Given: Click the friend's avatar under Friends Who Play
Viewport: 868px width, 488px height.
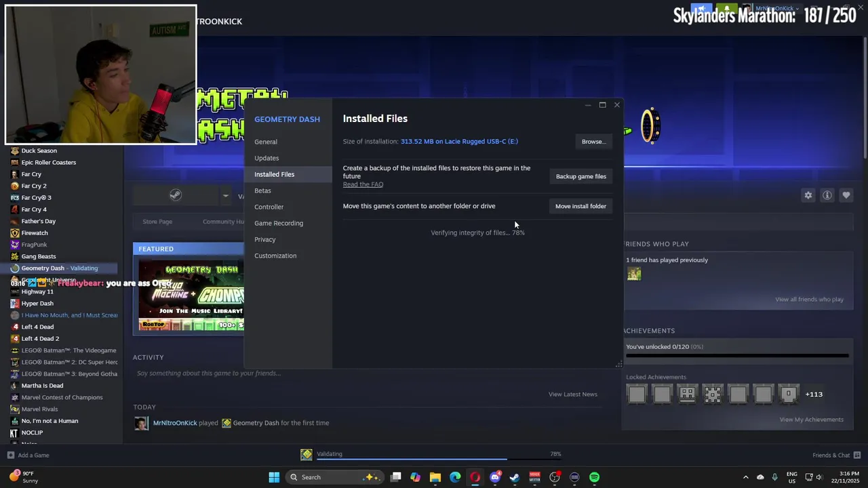Looking at the screenshot, I should point(634,274).
